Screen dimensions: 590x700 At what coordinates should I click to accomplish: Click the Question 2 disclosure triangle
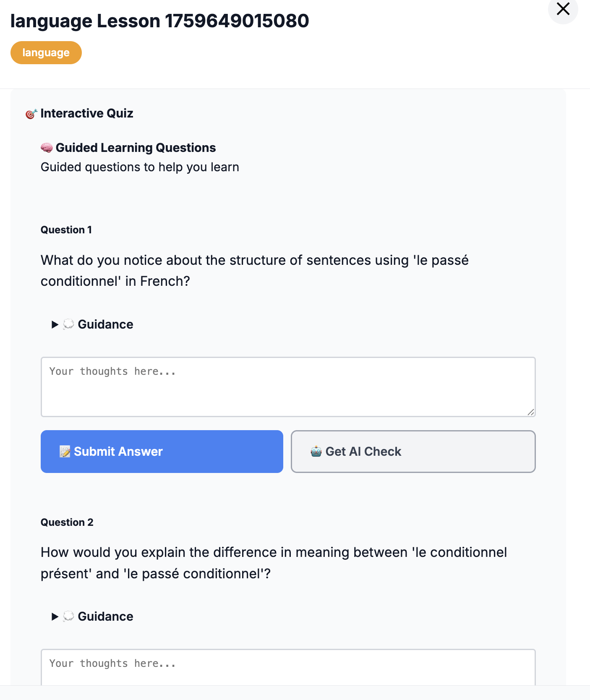[x=55, y=616]
